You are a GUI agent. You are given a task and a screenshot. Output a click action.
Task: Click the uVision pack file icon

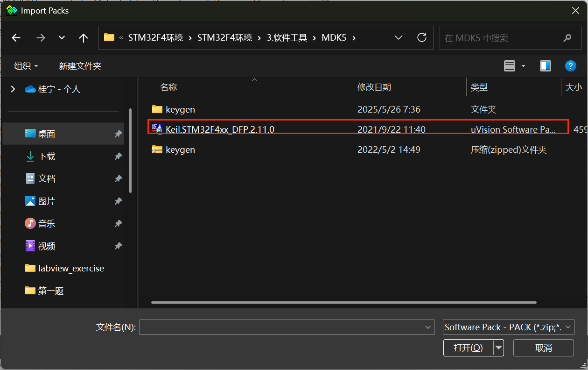coord(157,129)
